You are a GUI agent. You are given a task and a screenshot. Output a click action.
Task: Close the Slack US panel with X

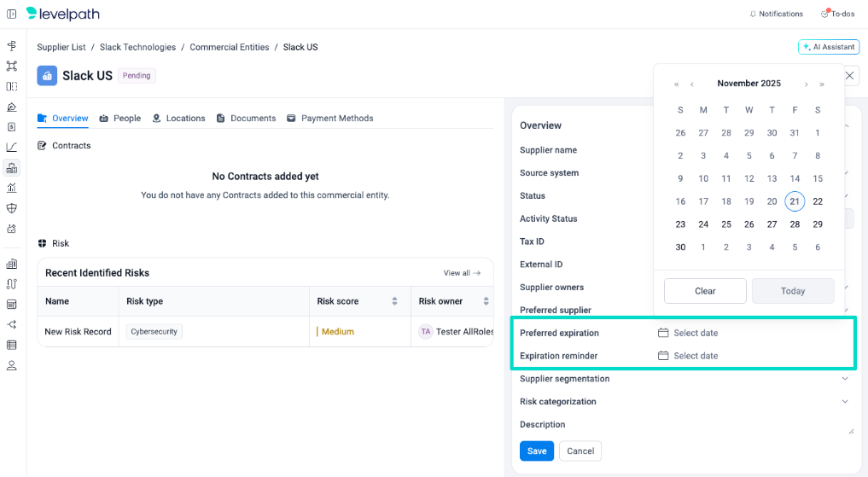[850, 76]
